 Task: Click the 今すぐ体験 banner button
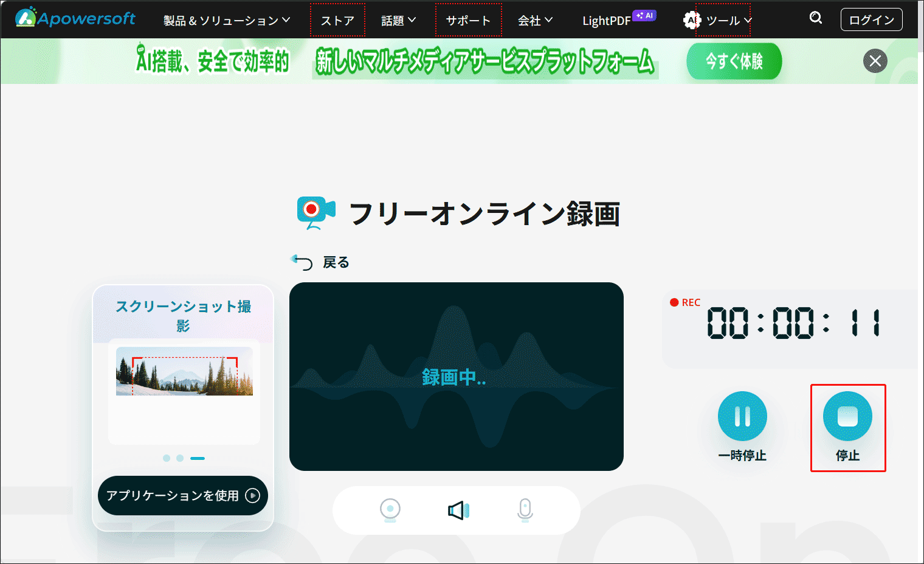734,61
